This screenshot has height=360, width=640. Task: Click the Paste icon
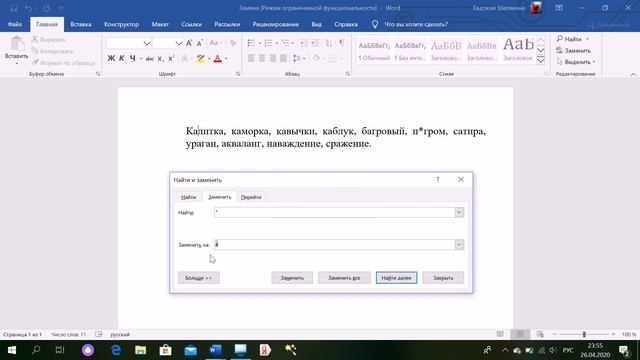coord(17,44)
